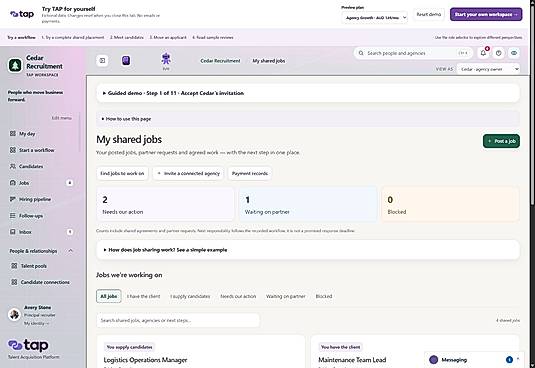Click the Cedar Recruitment tree logo icon
The width and height of the screenshot is (535, 368).
(15, 65)
